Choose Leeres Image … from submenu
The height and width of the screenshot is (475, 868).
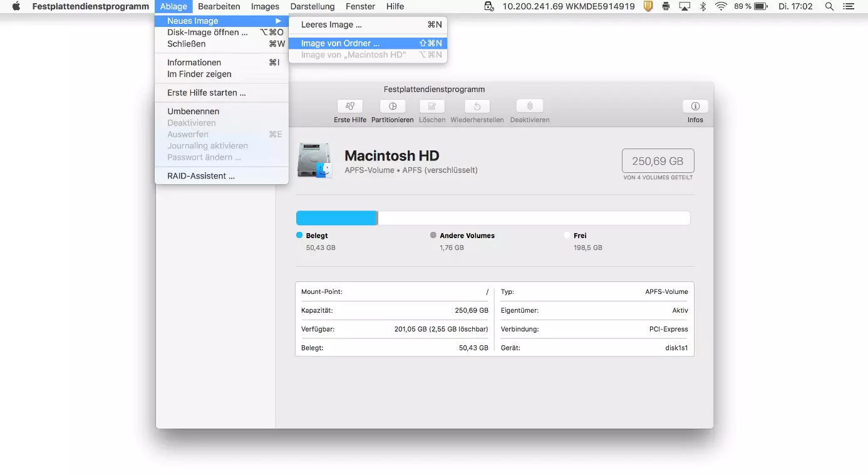point(368,25)
